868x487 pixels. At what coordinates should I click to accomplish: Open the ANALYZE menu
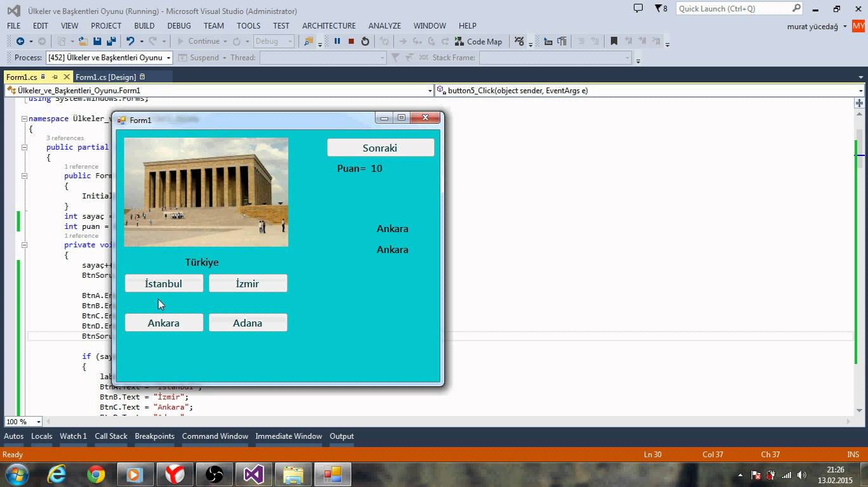[385, 25]
